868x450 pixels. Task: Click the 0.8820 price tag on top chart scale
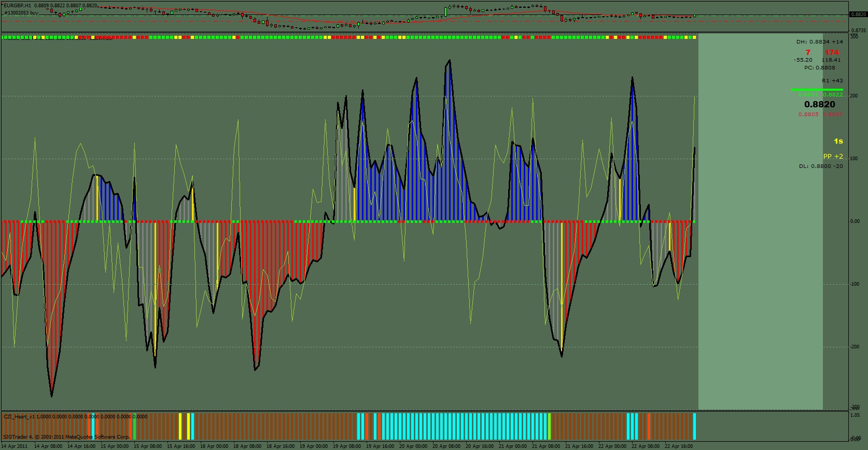pos(858,15)
